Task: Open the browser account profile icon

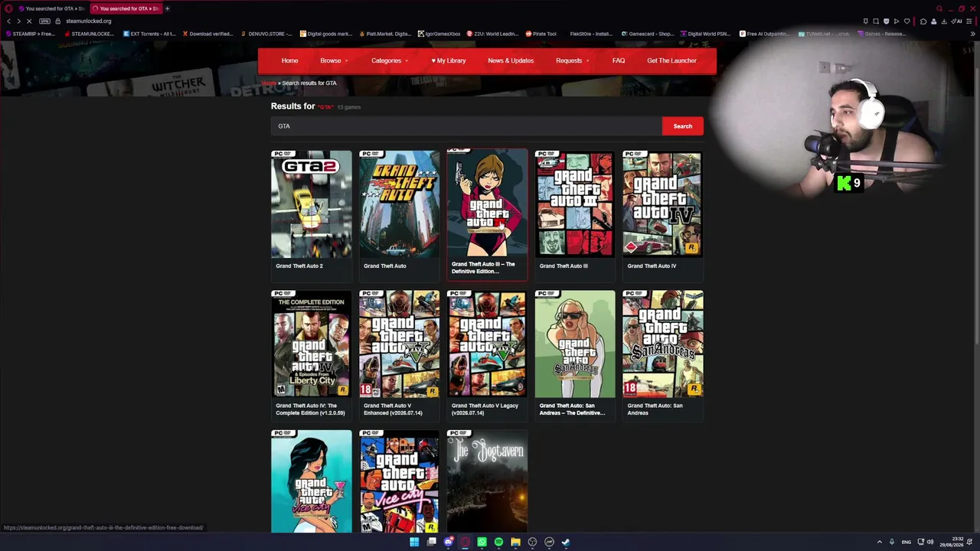Action: [x=933, y=21]
